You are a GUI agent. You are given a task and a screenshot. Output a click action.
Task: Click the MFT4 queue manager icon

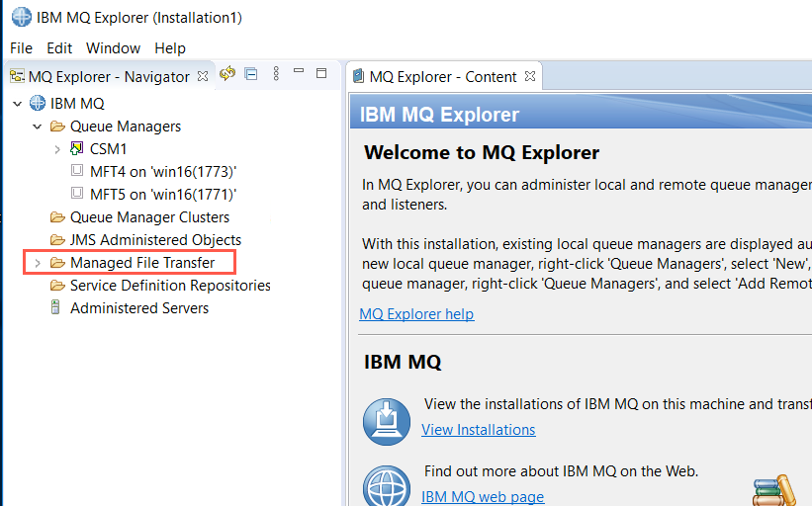click(77, 170)
